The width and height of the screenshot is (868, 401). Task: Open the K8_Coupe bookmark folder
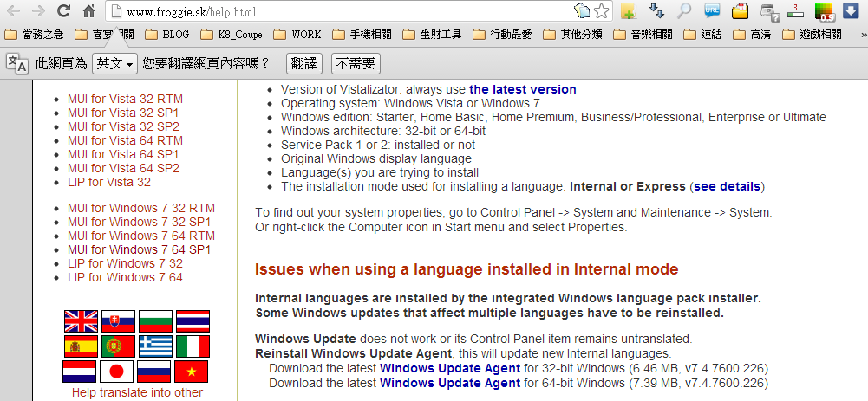232,35
